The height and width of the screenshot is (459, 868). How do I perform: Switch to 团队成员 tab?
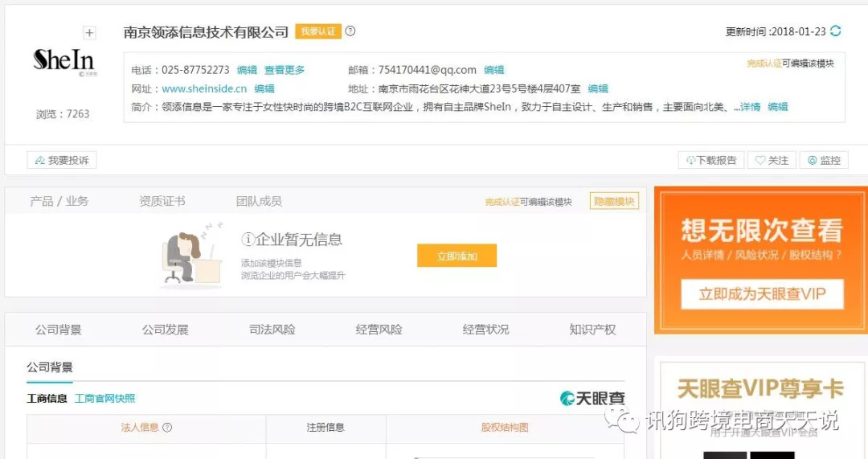(259, 201)
